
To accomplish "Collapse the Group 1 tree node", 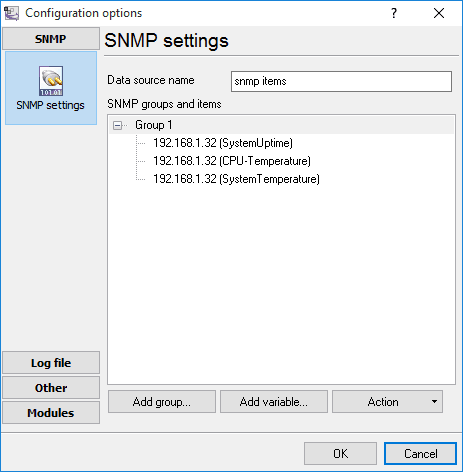I will click(117, 126).
